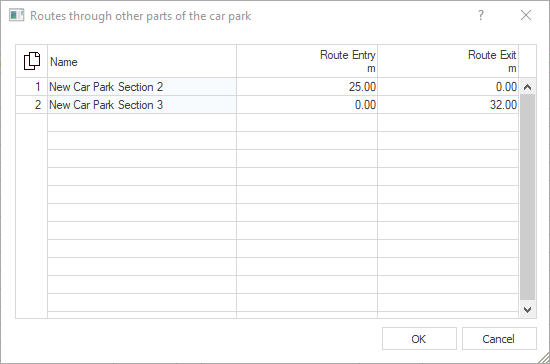Click the first empty Name cell in row 3
This screenshot has height=364, width=550.
click(142, 122)
